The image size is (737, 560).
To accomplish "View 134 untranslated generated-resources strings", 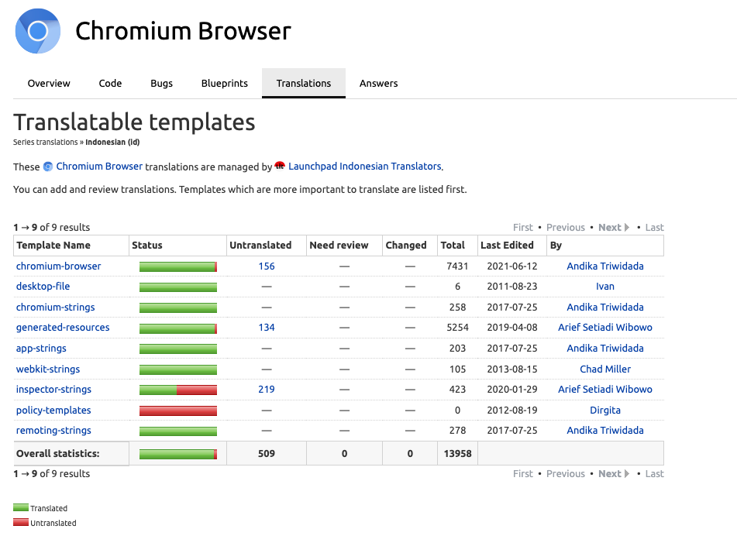I will [267, 328].
